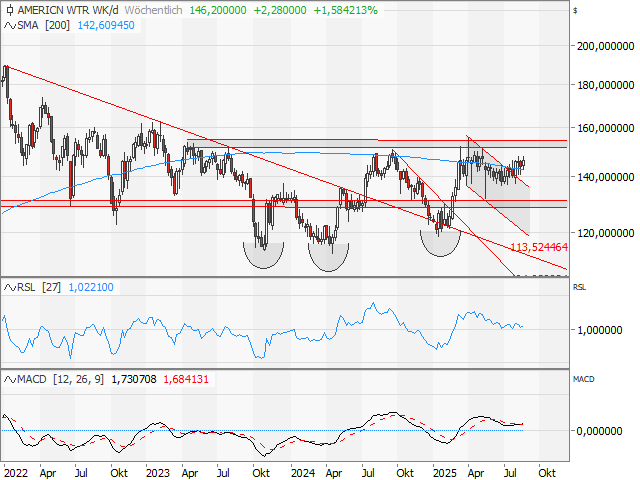The image size is (640, 480).
Task: Click the RSL value 1,022100
Action: coord(91,287)
